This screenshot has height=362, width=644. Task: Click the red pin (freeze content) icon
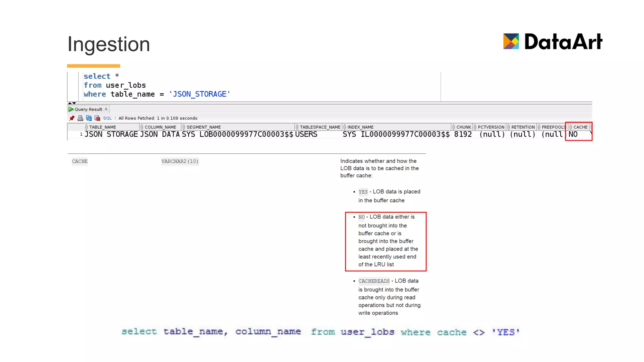tap(72, 118)
